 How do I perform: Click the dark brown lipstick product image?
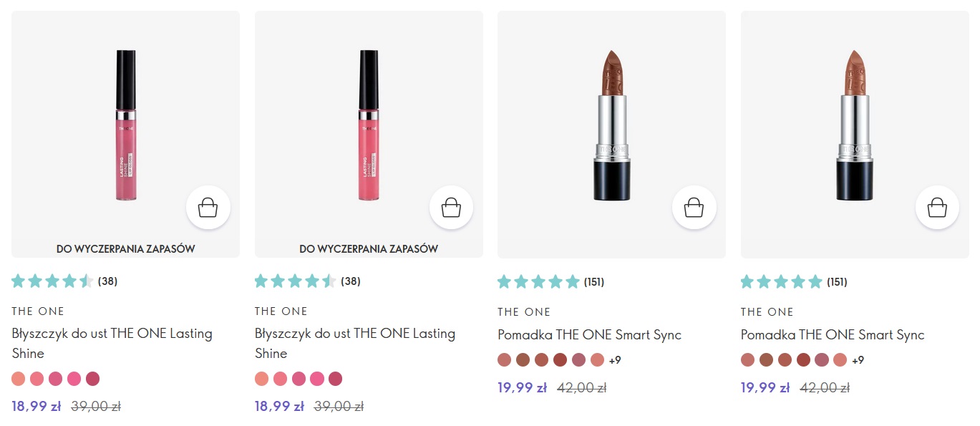click(x=611, y=125)
